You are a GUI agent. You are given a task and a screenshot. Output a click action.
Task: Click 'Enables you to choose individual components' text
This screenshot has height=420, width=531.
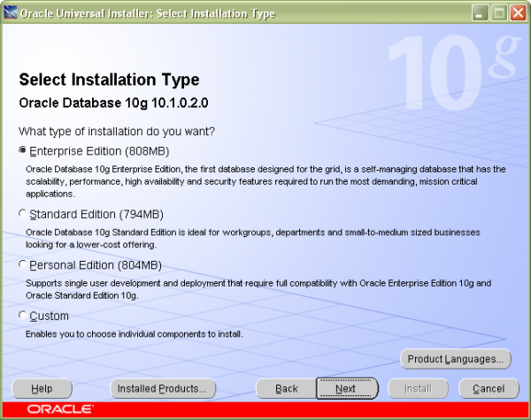tap(135, 334)
